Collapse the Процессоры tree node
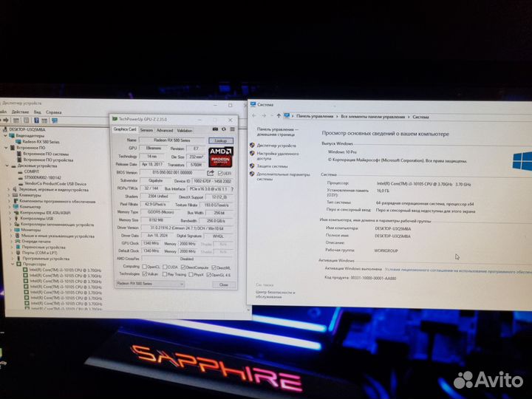The image size is (532, 399). point(11,263)
